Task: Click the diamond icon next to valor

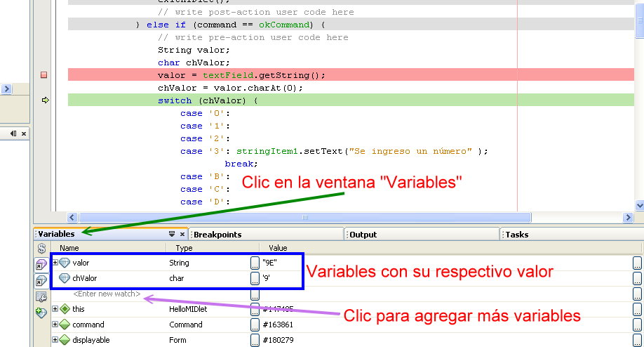Action: [65, 262]
